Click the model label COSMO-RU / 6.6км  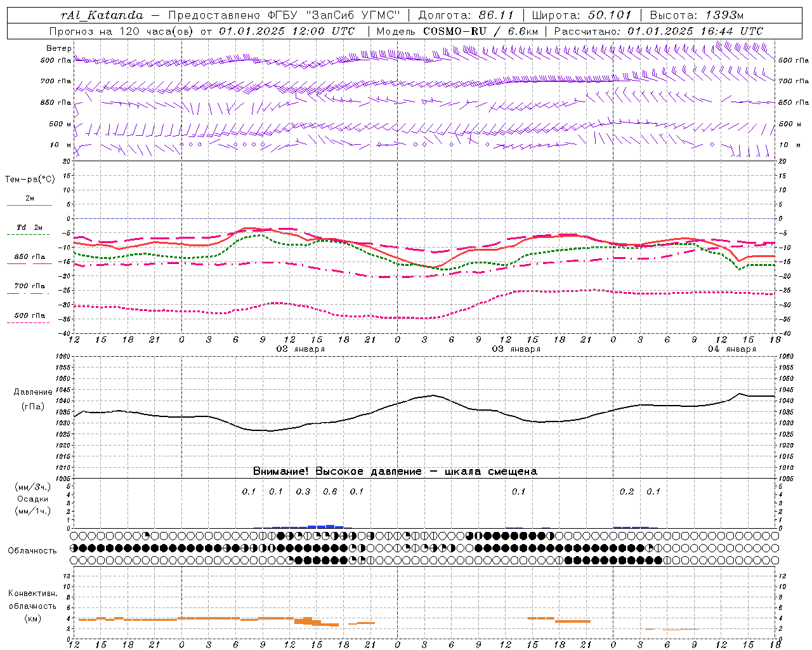(481, 31)
